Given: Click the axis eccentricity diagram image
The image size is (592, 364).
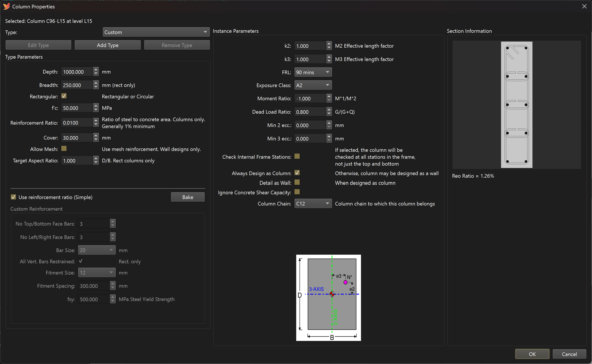Looking at the screenshot, I should (x=329, y=298).
